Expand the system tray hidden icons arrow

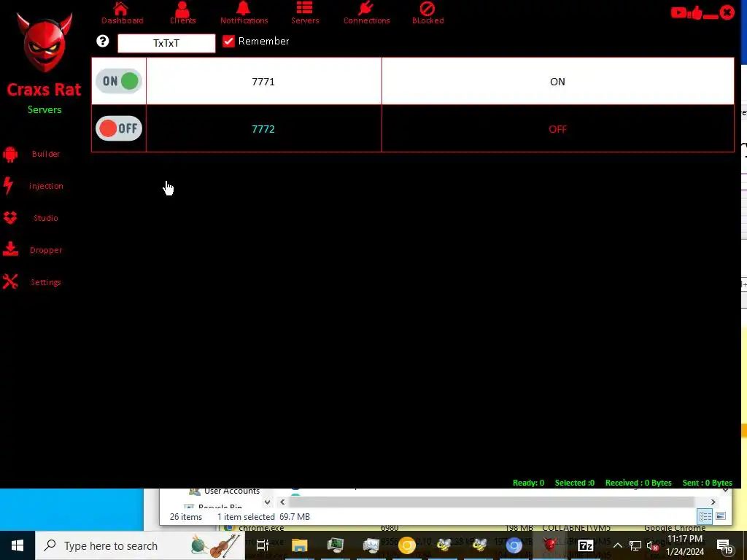click(x=617, y=545)
